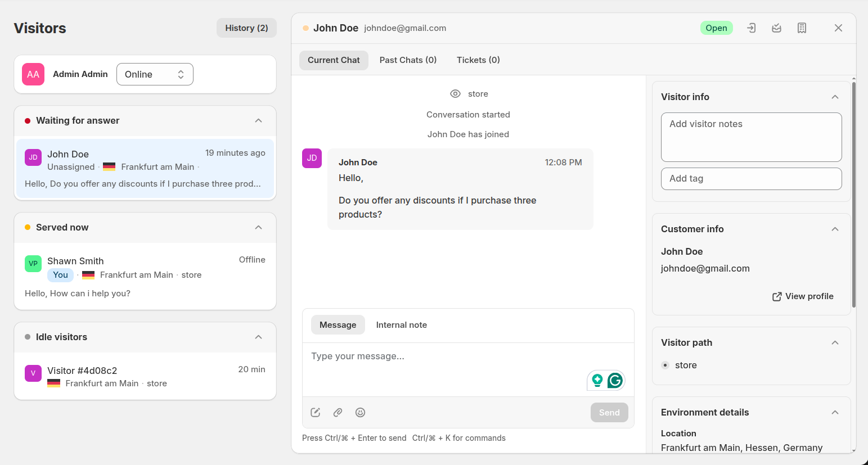Click the Grammarly icon in message box
Viewport: 868px width, 465px height.
click(615, 381)
